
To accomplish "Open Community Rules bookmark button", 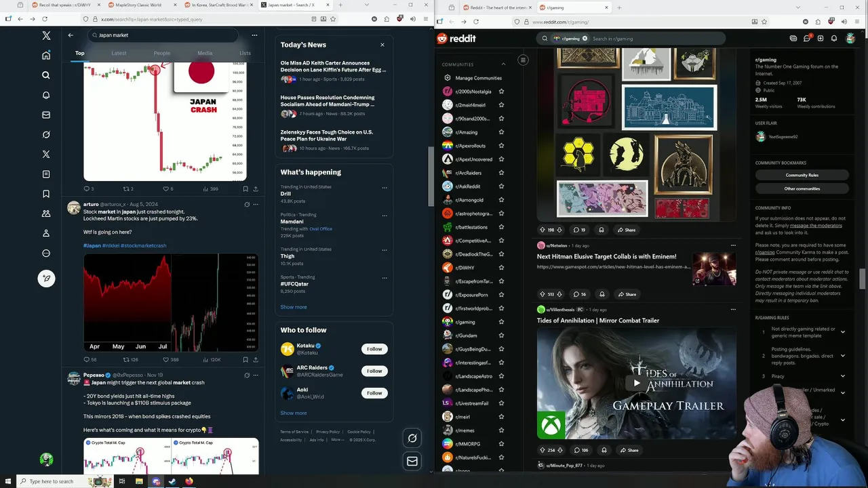I will [802, 175].
